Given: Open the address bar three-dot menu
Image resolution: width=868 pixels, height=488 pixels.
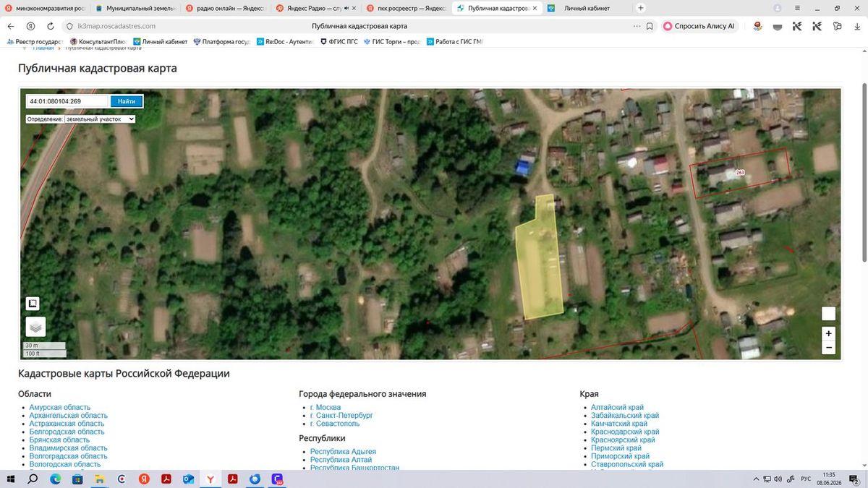Looking at the screenshot, I should point(637,26).
